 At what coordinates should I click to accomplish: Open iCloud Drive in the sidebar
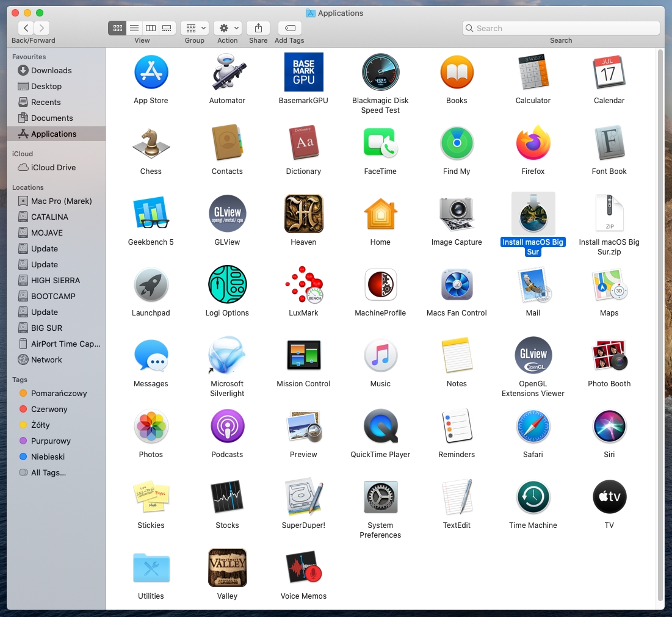[57, 168]
